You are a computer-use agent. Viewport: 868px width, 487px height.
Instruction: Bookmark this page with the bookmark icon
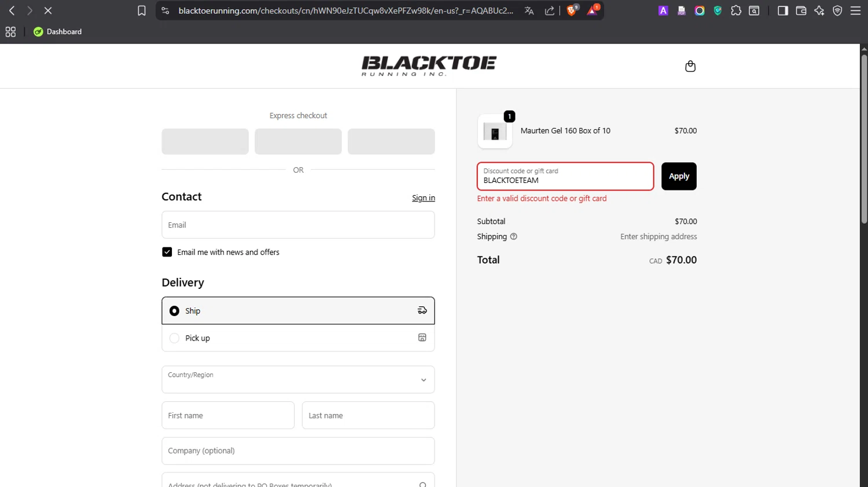coord(142,10)
